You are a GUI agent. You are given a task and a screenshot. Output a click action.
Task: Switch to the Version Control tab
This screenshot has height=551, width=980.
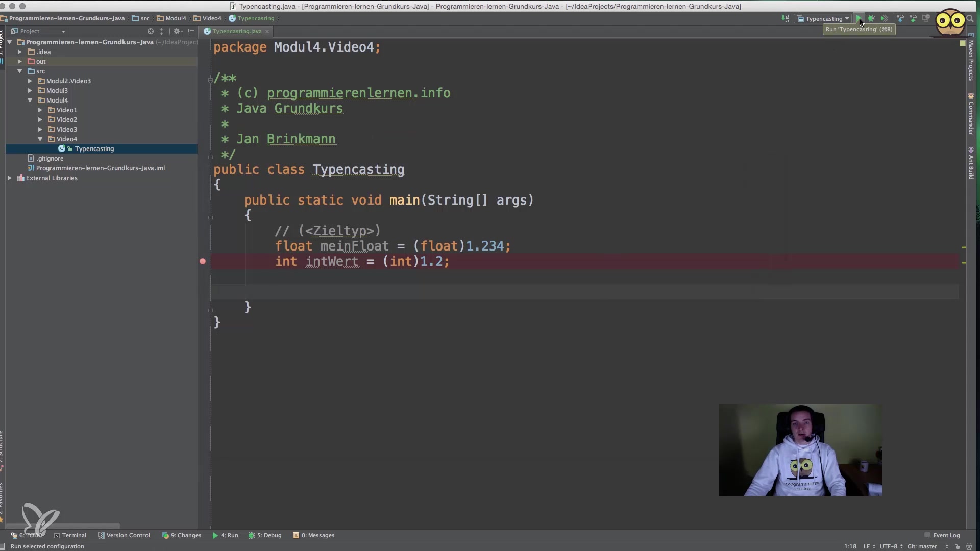click(124, 535)
